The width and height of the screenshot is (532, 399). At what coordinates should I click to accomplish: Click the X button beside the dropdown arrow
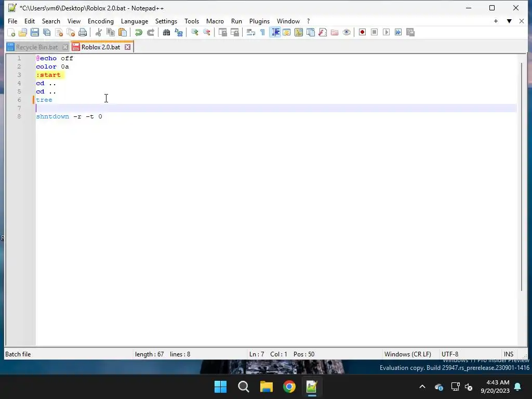[x=522, y=21]
